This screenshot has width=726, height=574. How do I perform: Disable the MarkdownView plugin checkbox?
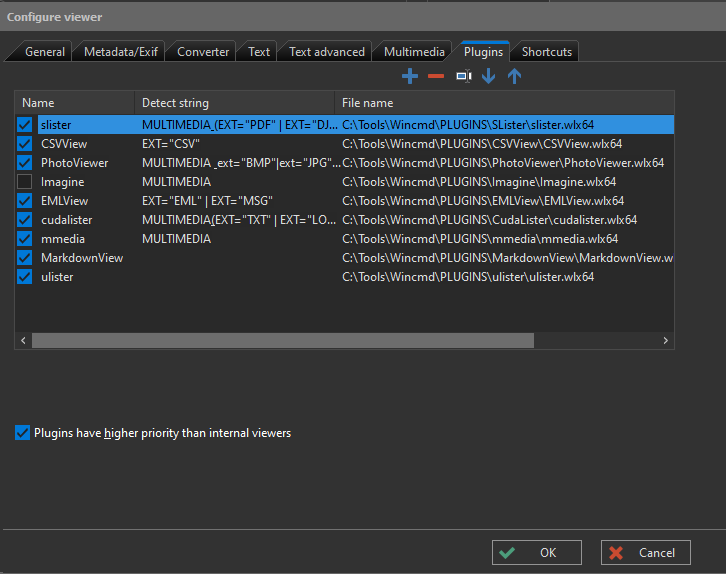[25, 257]
